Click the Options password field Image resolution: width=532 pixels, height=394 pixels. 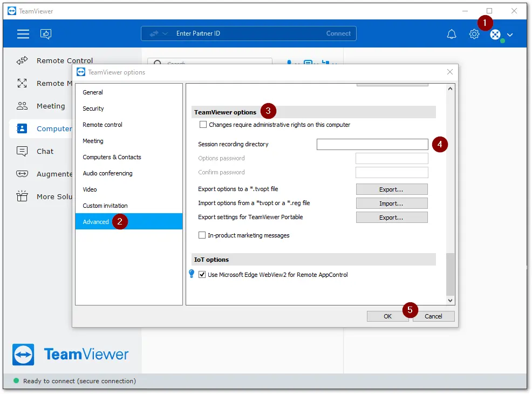pos(392,159)
